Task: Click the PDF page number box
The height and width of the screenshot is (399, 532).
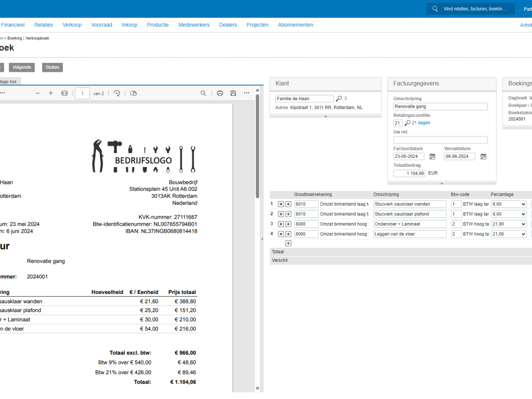Action: tap(82, 93)
